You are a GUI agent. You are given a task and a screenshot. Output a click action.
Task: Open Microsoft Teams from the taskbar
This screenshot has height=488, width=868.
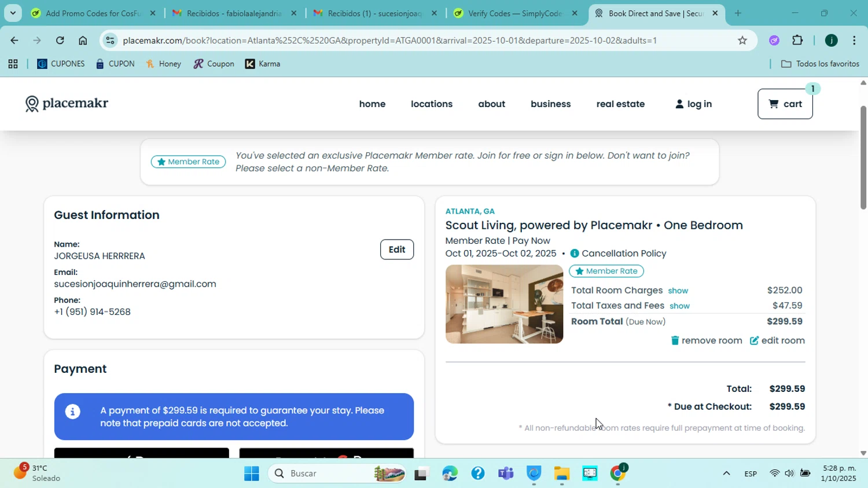pos(506,474)
